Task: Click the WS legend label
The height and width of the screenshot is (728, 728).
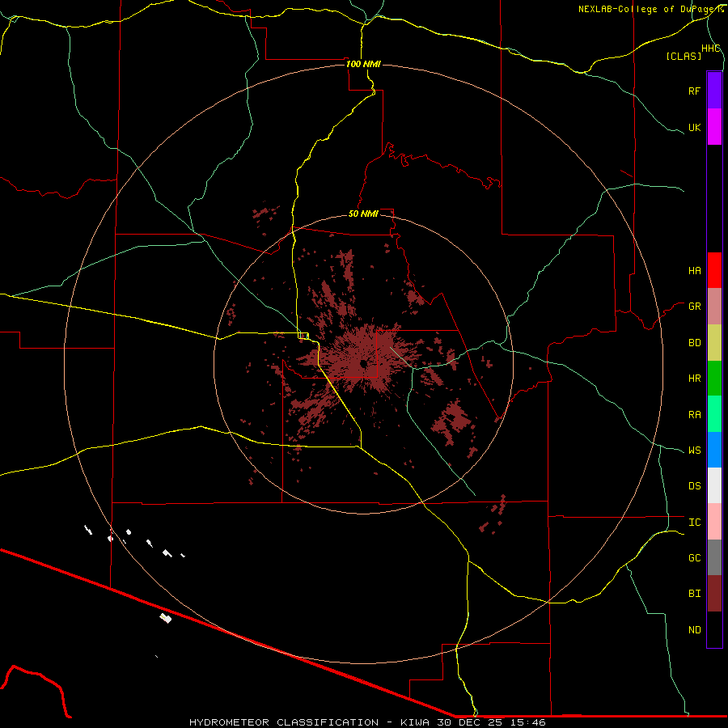Action: tap(694, 451)
